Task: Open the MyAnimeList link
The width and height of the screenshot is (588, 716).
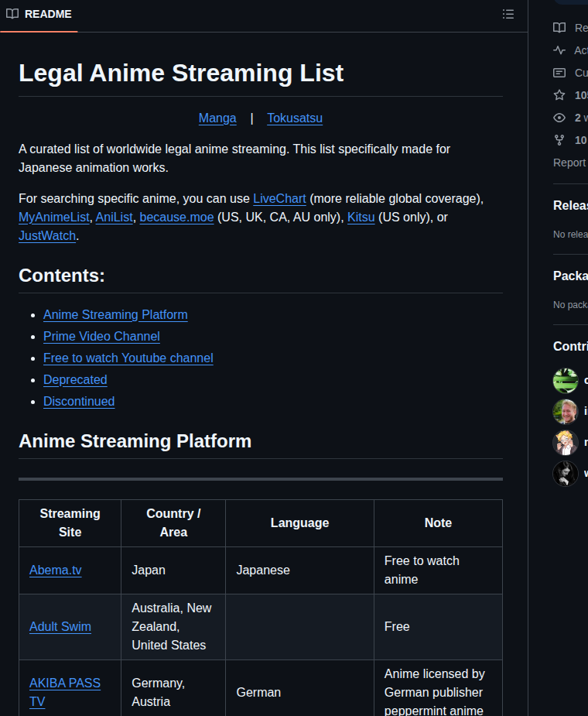Action: click(x=54, y=218)
